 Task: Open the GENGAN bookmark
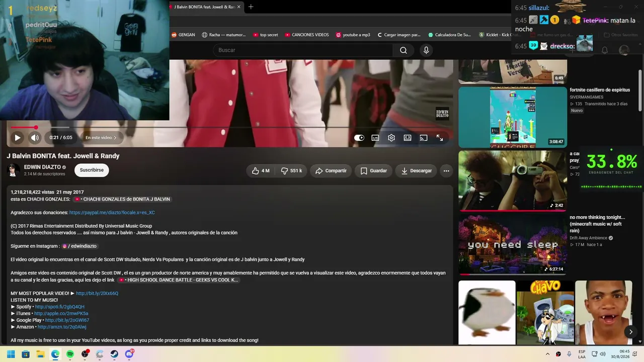click(183, 35)
